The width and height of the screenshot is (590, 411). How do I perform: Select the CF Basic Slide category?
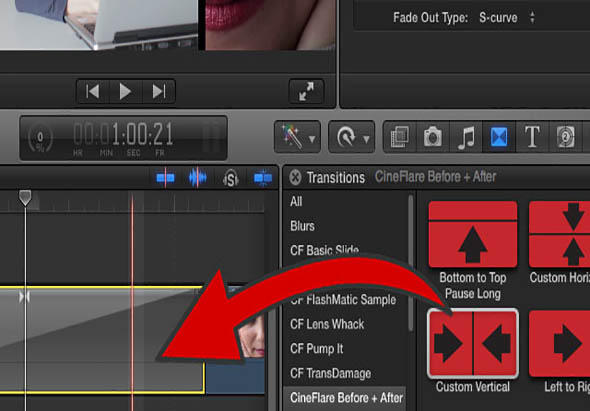click(x=324, y=250)
